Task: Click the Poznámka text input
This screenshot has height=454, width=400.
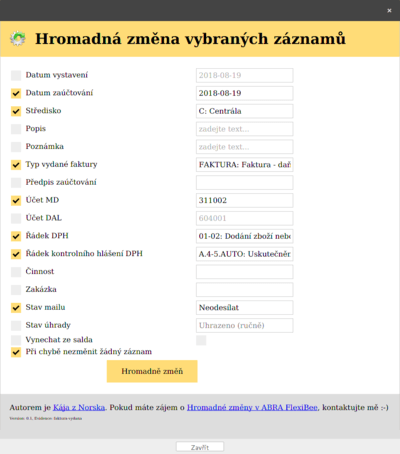Action: [245, 147]
